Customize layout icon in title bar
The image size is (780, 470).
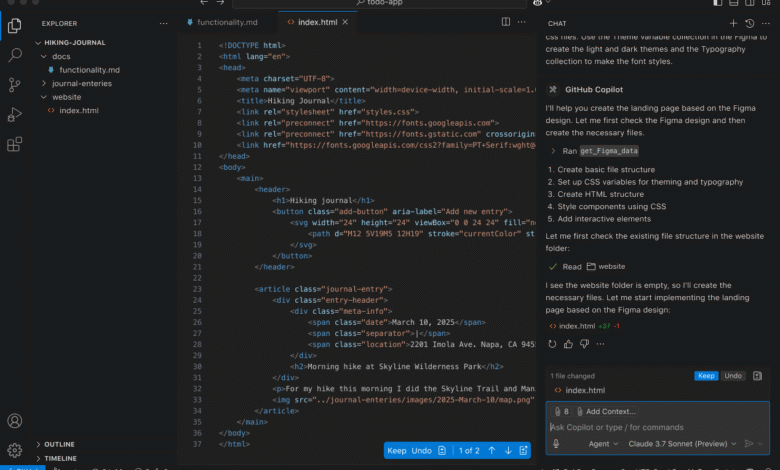click(x=766, y=2)
